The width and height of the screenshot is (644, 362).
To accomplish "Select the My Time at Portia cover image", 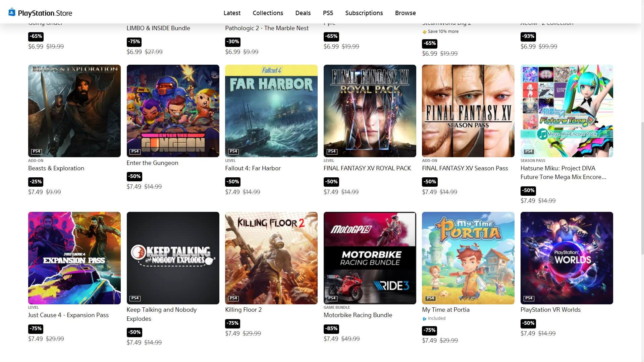I will [468, 258].
